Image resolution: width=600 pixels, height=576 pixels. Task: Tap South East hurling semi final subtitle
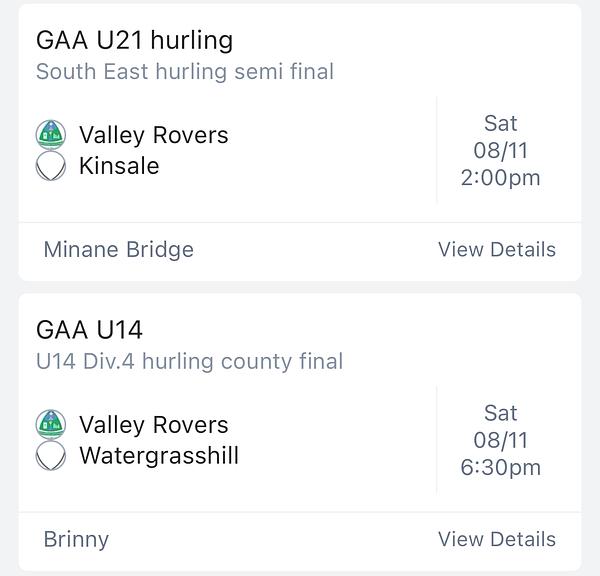coord(185,72)
